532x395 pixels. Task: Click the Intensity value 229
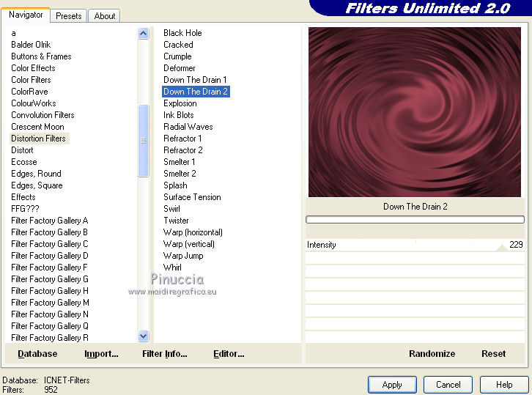click(x=516, y=244)
